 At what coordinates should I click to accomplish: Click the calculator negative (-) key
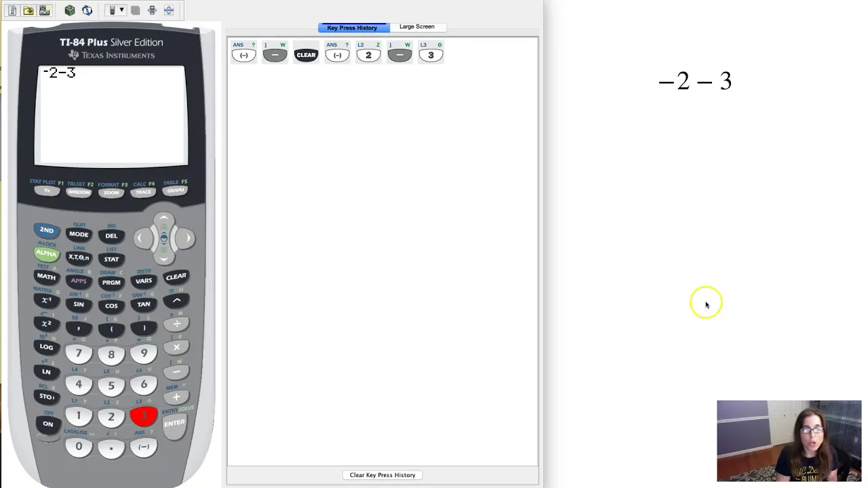(x=144, y=447)
